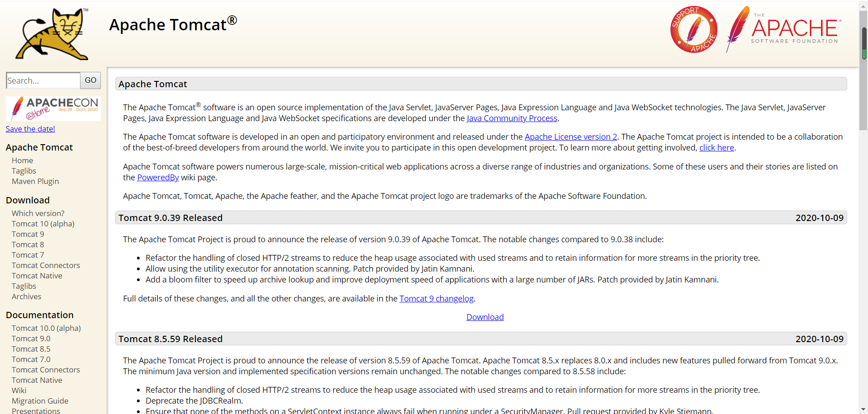The height and width of the screenshot is (414, 868).
Task: Open Taglibs under Download section
Action: pyautogui.click(x=24, y=286)
